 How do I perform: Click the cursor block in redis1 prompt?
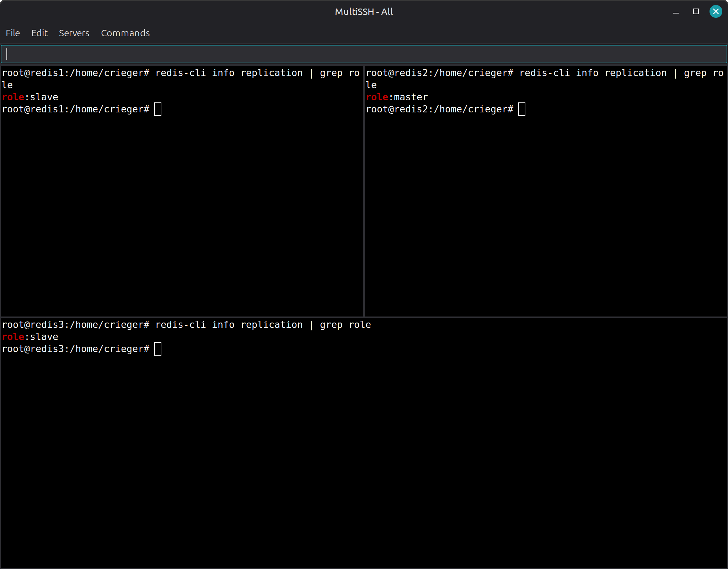(158, 109)
